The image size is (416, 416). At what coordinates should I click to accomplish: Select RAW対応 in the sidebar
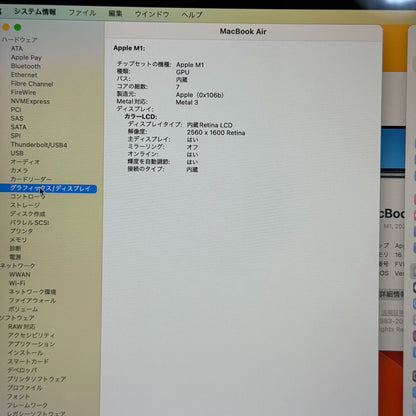tap(22, 326)
